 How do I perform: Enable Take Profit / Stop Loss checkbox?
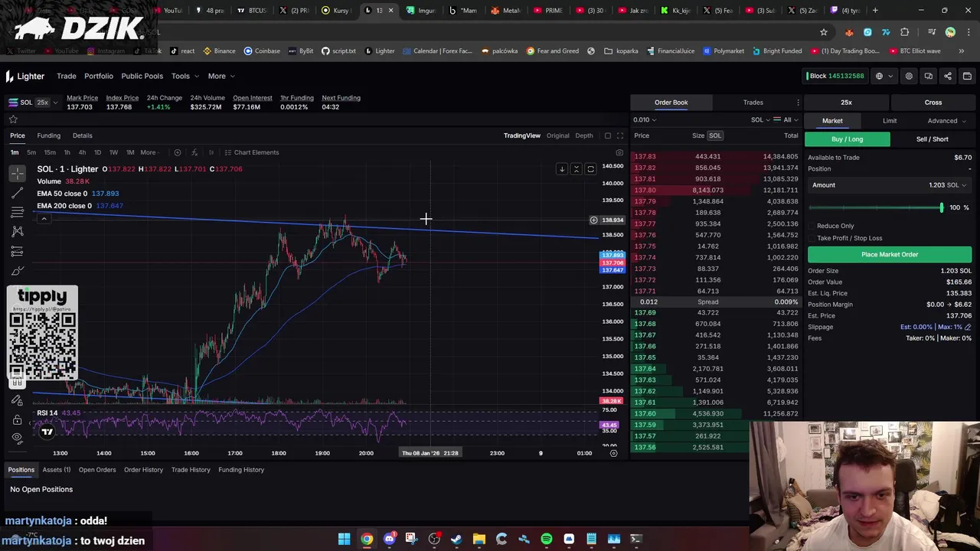point(812,238)
